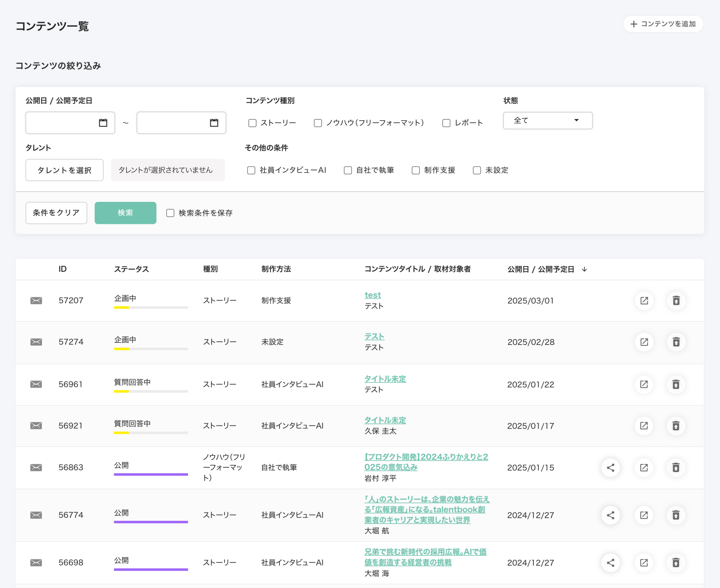Delete content row 56961 with the trash icon
The height and width of the screenshot is (588, 720).
[x=676, y=385]
